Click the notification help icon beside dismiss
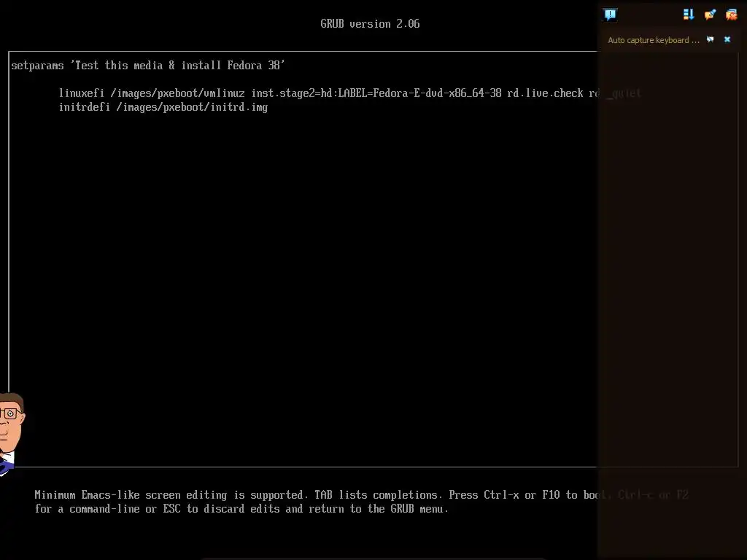The width and height of the screenshot is (747, 560). pyautogui.click(x=711, y=39)
